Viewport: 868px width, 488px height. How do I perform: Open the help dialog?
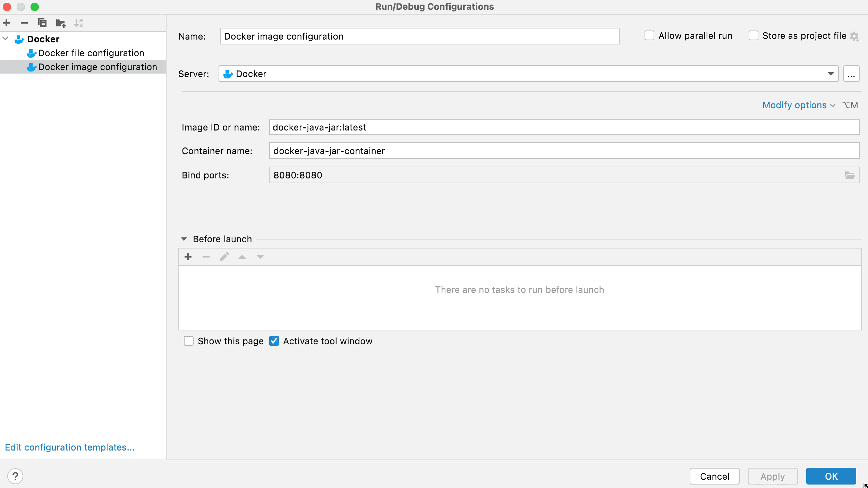[15, 476]
